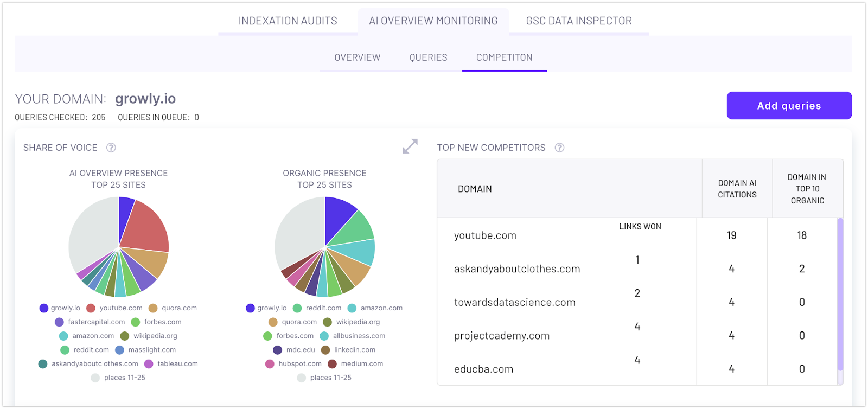Viewport: 868px width, 409px height.
Task: Open the Overview sub-tab
Action: pyautogui.click(x=358, y=57)
